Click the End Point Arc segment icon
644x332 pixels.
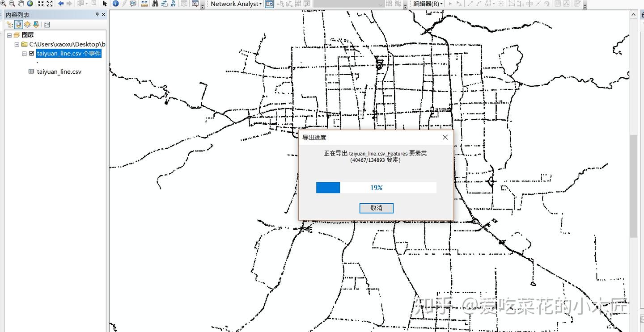[x=479, y=4]
